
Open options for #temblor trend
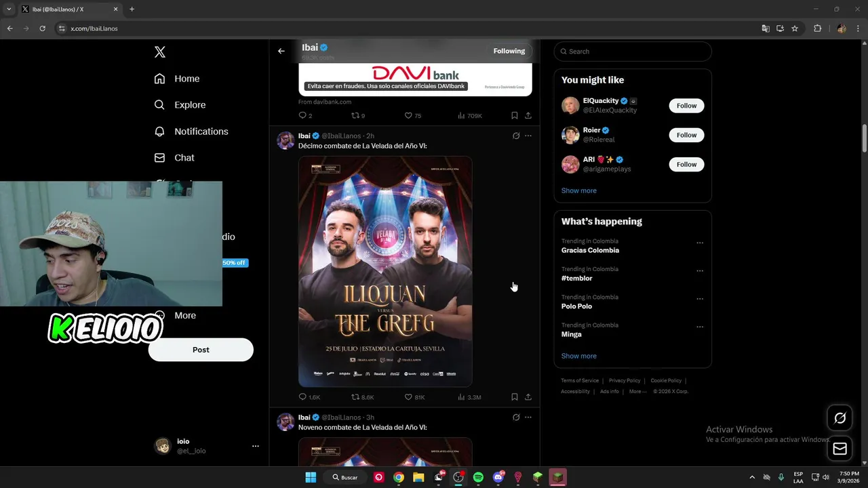point(700,270)
